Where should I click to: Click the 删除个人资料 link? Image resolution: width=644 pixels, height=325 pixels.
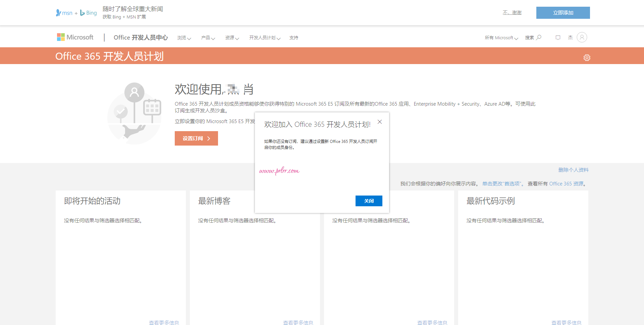pos(574,170)
